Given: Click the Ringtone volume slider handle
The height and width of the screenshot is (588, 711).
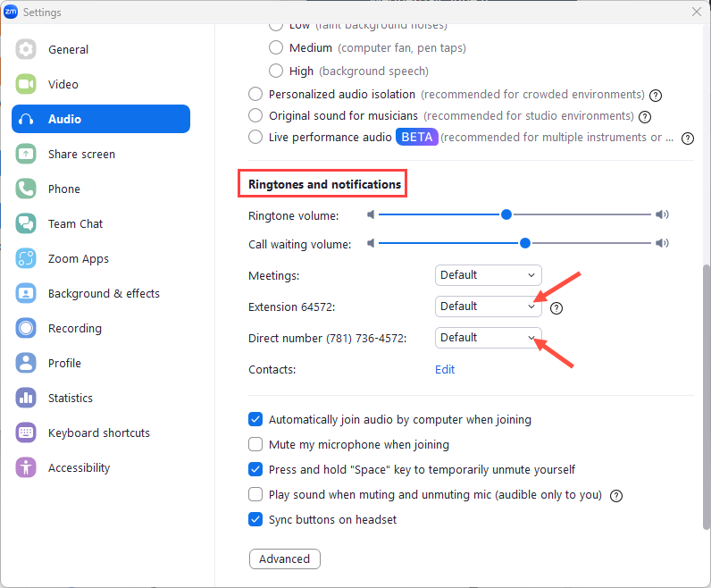Looking at the screenshot, I should tap(506, 214).
